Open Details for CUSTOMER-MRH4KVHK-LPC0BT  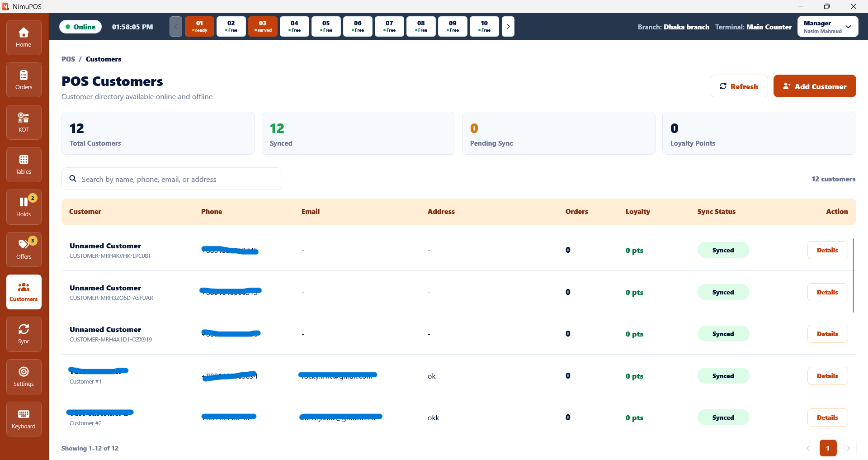(x=827, y=250)
